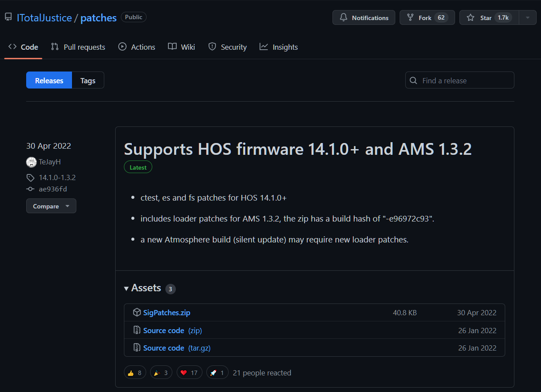Click the package icon beside SigPatches.zip
Screen dimensions: 541x392
click(137, 312)
